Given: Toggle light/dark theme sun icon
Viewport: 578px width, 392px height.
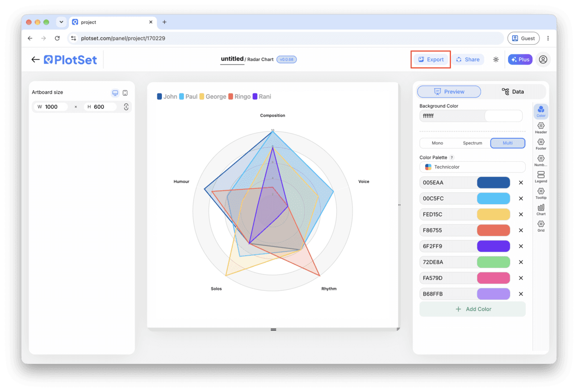Looking at the screenshot, I should [x=496, y=60].
